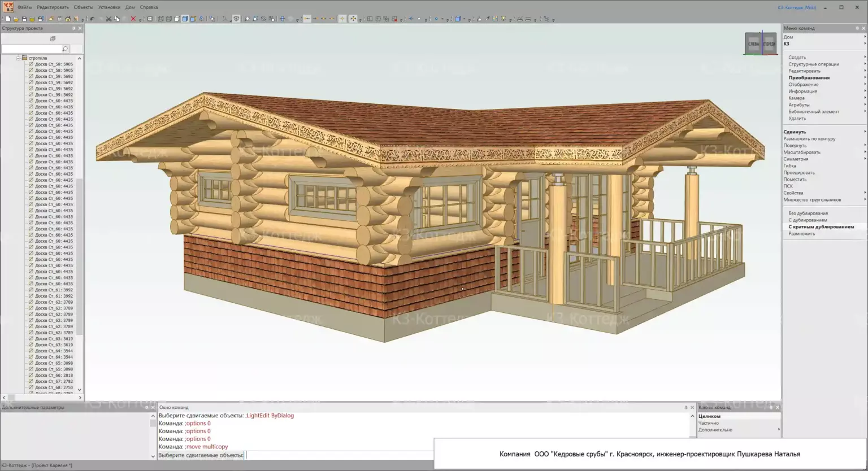Click the 'Удалить' command

coord(797,119)
